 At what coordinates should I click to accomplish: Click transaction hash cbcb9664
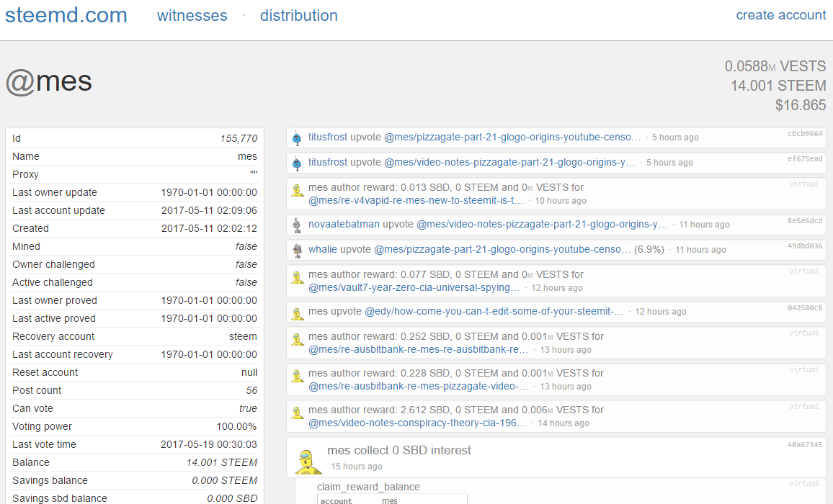click(805, 134)
